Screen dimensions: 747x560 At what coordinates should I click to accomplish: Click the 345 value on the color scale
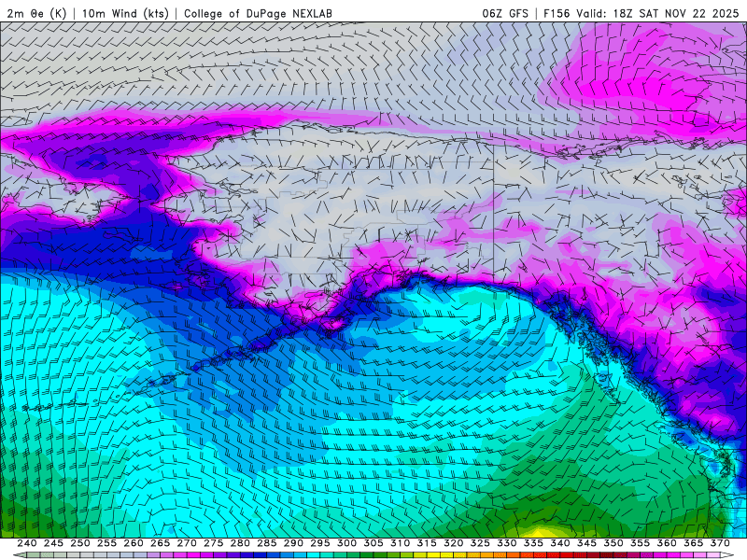(587, 543)
